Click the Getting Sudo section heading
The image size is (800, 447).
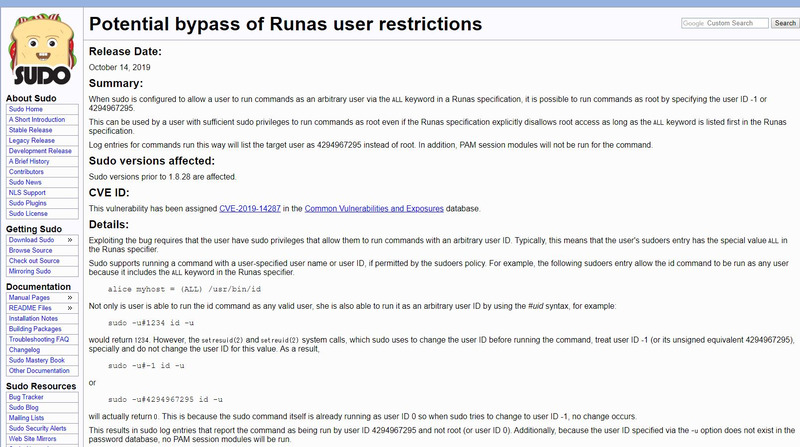tap(34, 229)
